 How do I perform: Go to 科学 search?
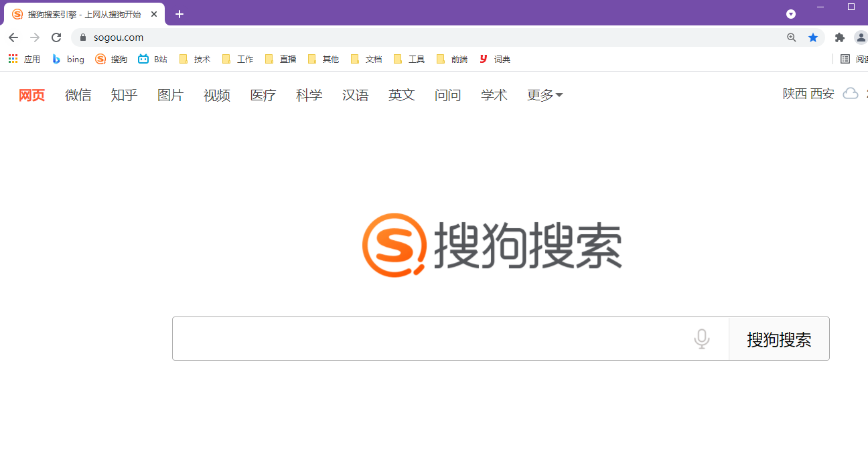[x=309, y=95]
